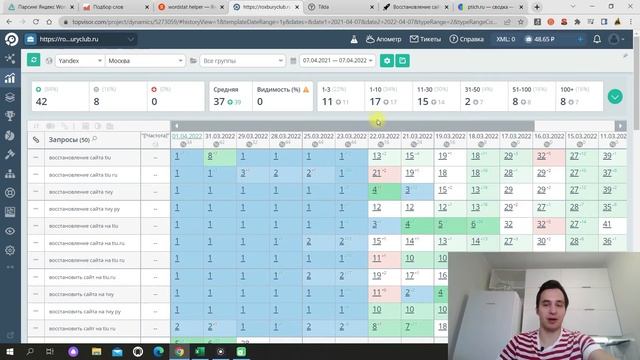Viewport: 640px width, 360px height.
Task: Click the folder icon before Все группы
Action: pos(193,61)
